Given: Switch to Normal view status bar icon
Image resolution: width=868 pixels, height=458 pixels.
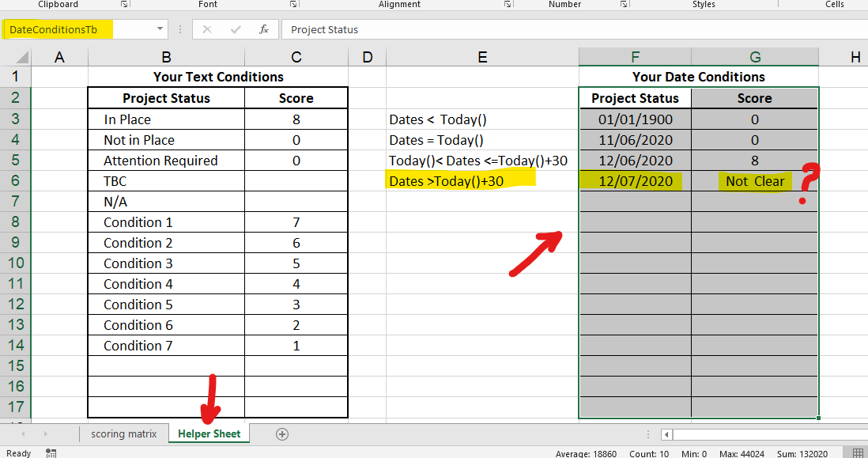Looking at the screenshot, I should (x=857, y=453).
